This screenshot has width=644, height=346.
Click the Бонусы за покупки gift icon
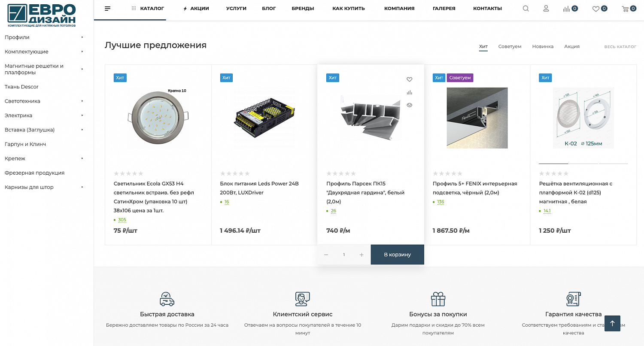438,299
